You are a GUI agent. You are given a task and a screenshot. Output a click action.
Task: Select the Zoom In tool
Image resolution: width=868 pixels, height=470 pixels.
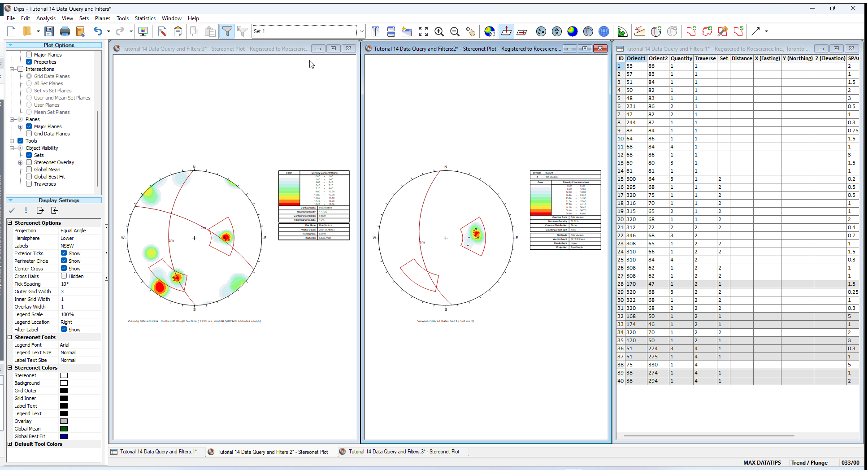click(x=439, y=31)
